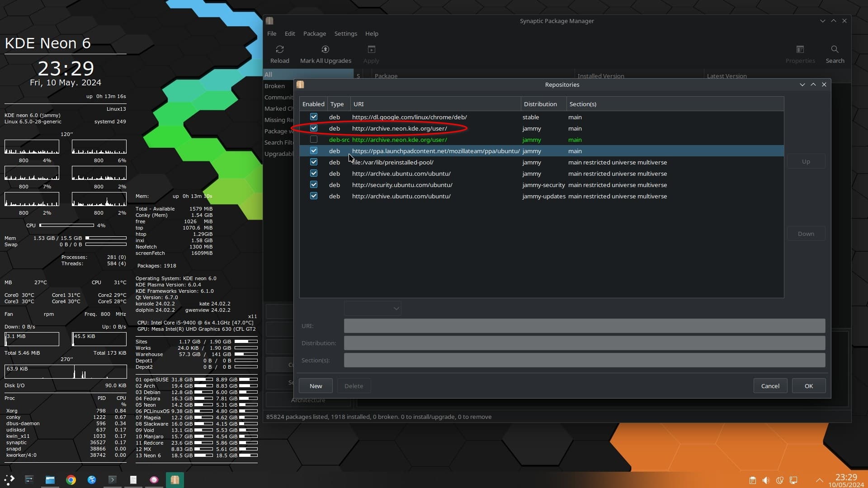Sort repositories by the Section(s) column header
The image size is (868, 488).
tap(675, 104)
